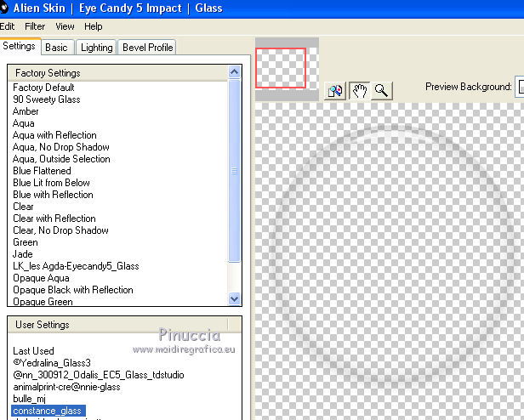
Task: Switch to the Bevel Profile tab
Action: pyautogui.click(x=148, y=48)
